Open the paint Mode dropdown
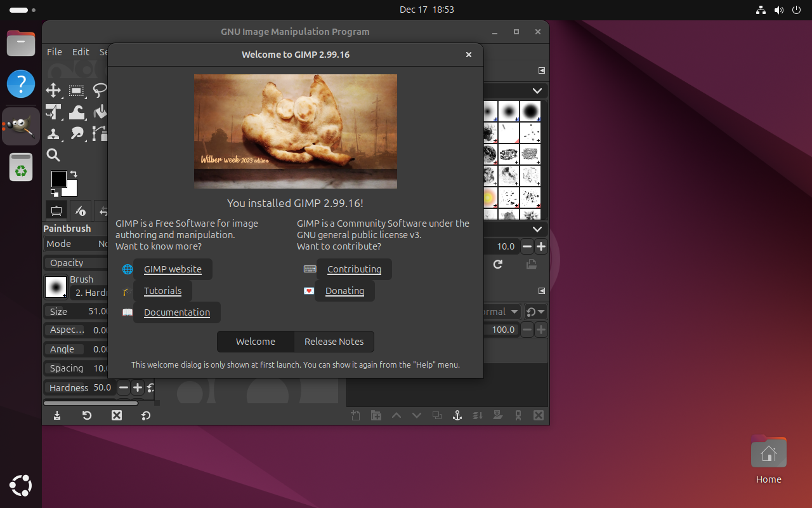812x508 pixels. tap(76, 244)
